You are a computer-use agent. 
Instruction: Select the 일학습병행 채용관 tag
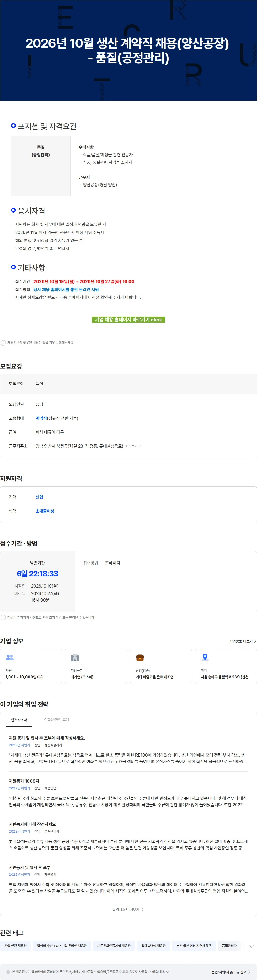(154, 945)
